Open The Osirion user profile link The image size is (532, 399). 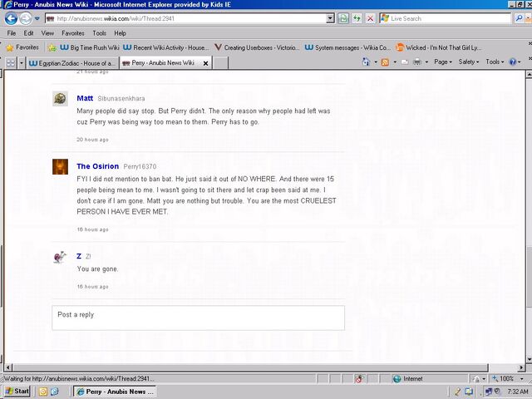tap(98, 166)
